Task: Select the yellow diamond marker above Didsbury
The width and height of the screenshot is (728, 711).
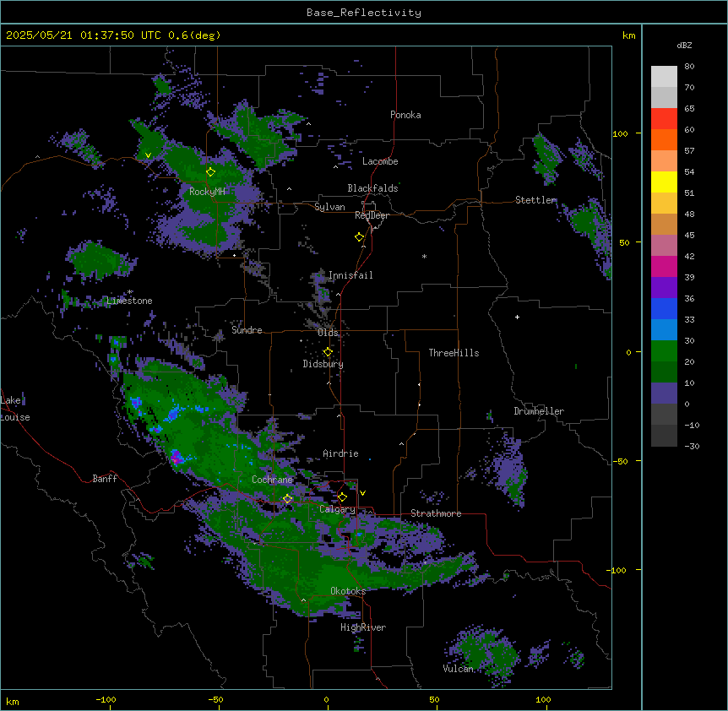Action: click(328, 351)
